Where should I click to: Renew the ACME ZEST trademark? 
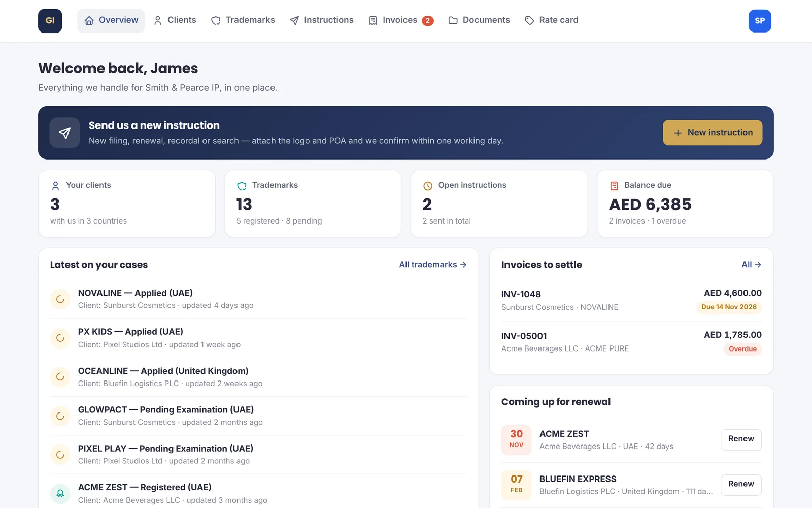tap(741, 439)
